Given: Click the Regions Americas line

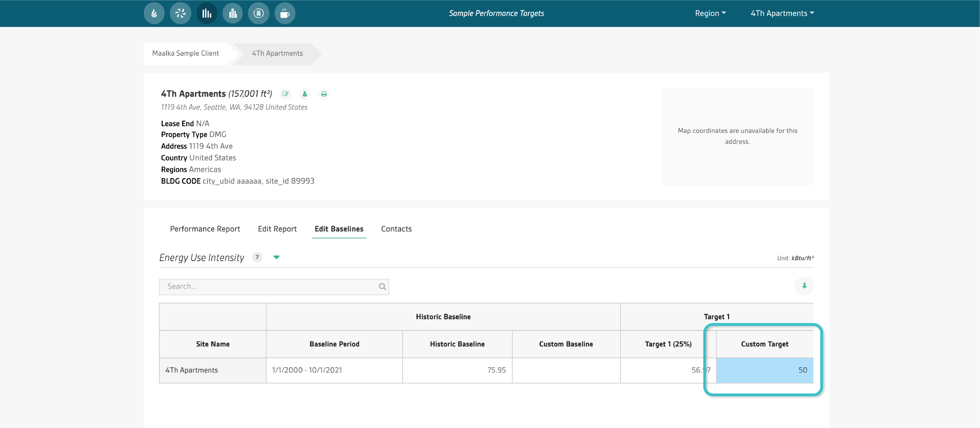Looking at the screenshot, I should (x=191, y=170).
